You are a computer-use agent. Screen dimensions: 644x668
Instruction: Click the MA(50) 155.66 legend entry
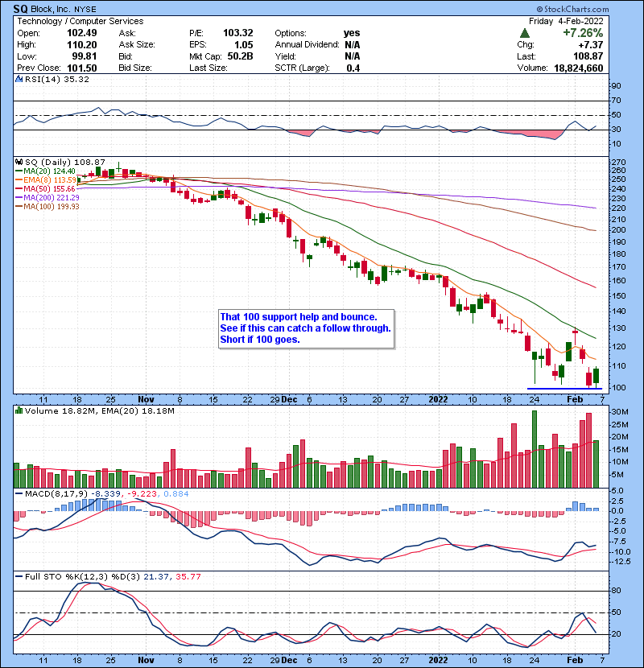tap(46, 188)
